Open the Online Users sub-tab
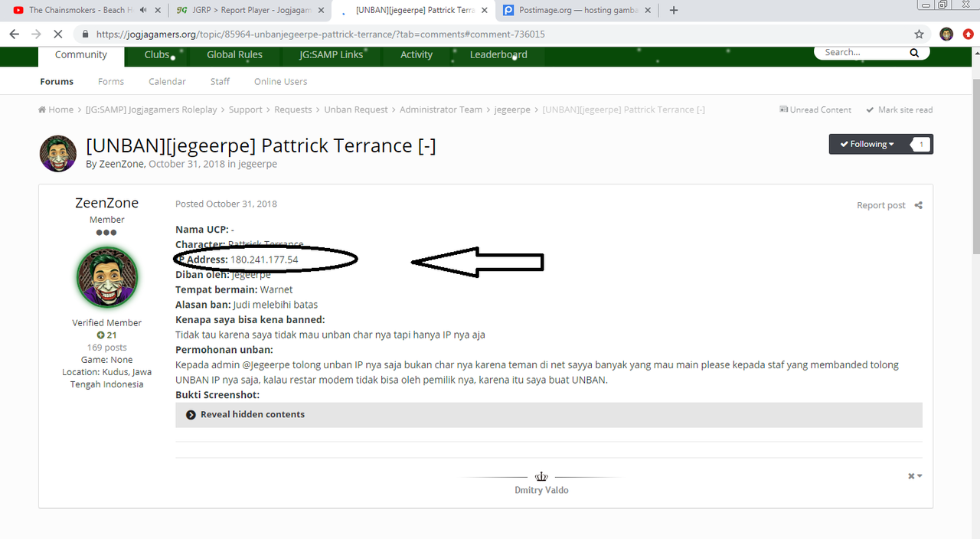The width and height of the screenshot is (980, 539). (280, 81)
